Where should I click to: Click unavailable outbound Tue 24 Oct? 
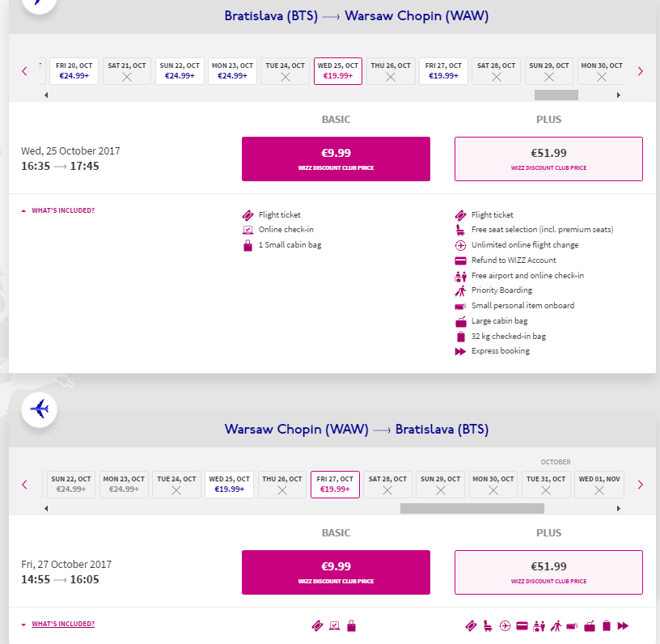click(286, 71)
